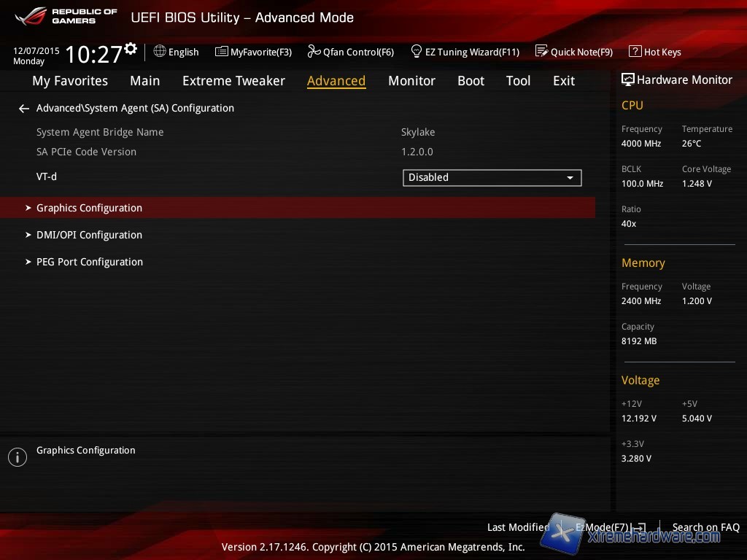Screen dimensions: 747x560
Task: Click Search on FAQ link
Action: 705,527
